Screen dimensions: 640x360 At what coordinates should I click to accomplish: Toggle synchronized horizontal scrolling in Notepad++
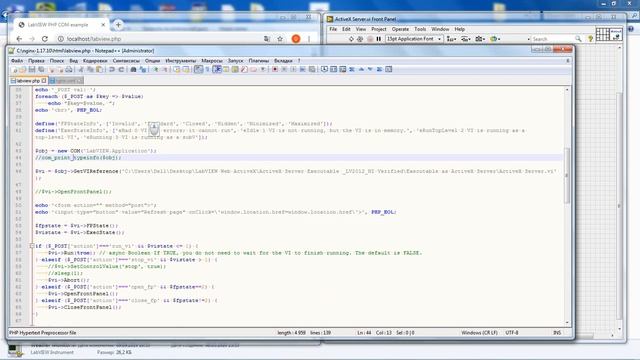[187, 69]
